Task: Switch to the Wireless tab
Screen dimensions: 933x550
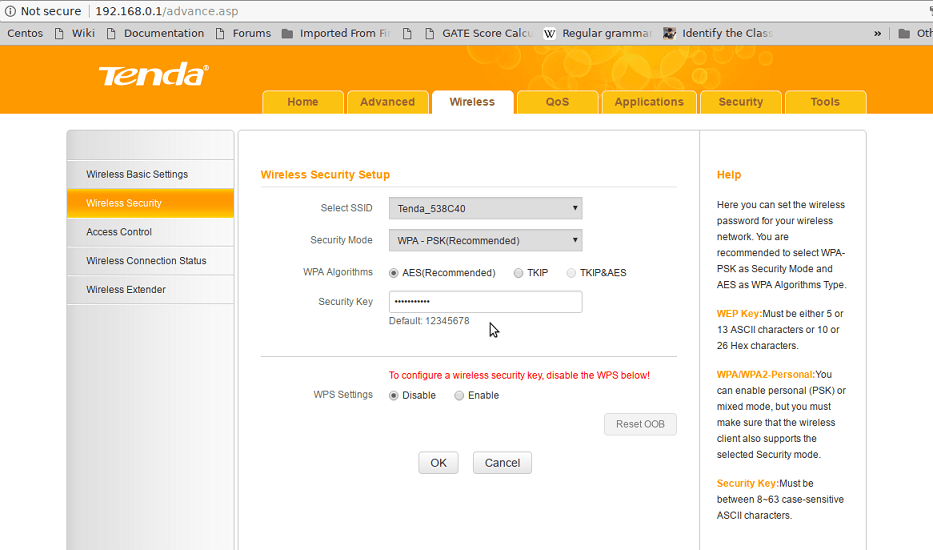Action: point(472,102)
